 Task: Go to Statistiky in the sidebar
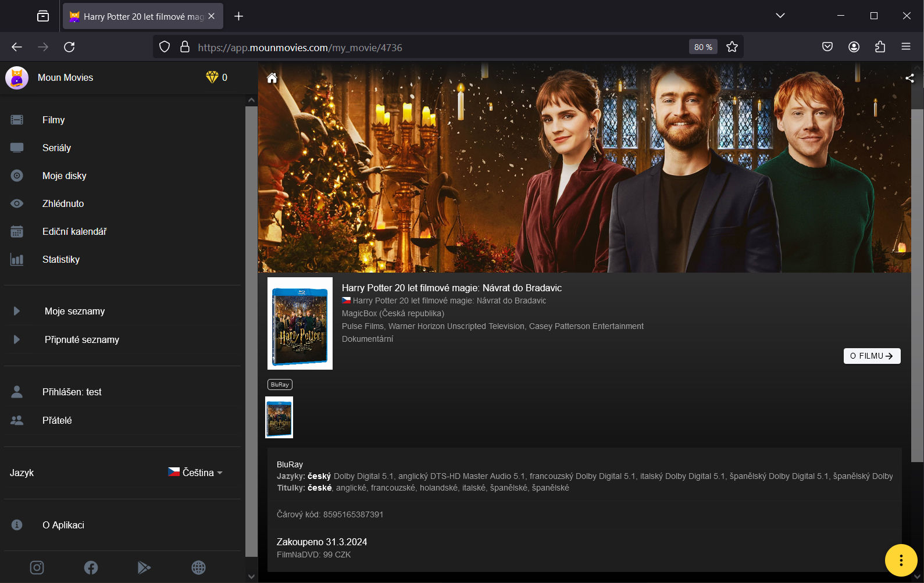click(60, 259)
